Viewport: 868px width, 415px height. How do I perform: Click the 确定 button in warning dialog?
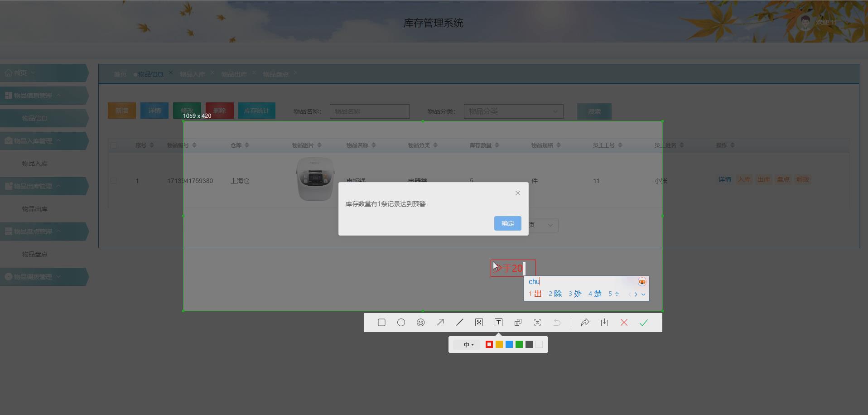click(x=507, y=223)
